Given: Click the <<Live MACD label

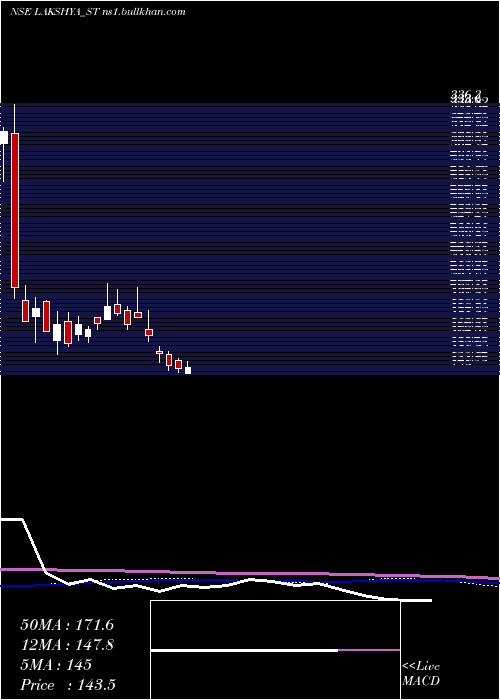Looking at the screenshot, I should point(421,673).
